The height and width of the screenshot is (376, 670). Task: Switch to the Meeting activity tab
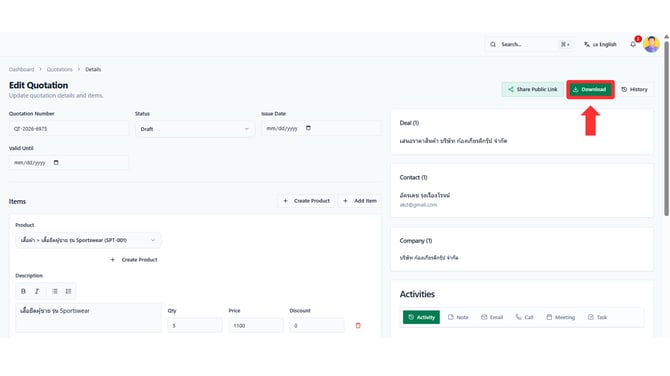tap(560, 317)
